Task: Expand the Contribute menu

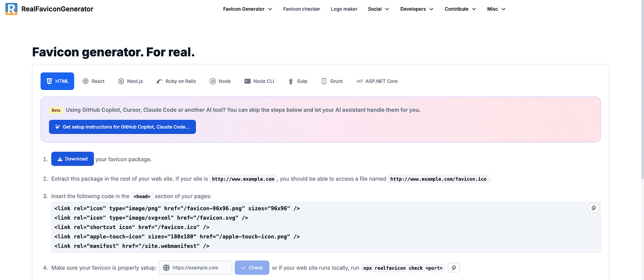Action: point(460,9)
